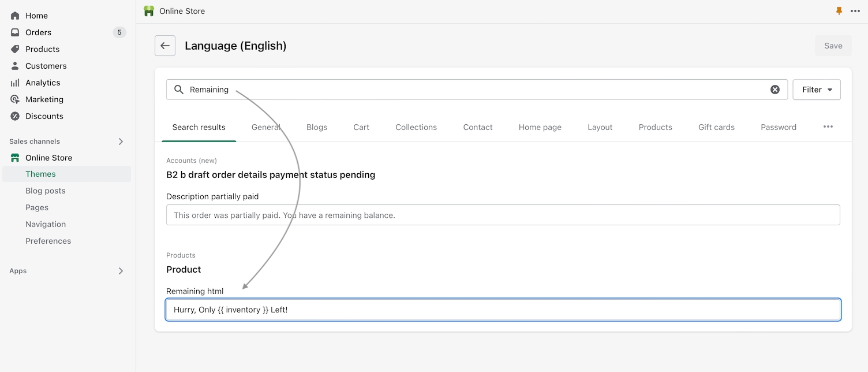Focus the Description partially paid field
Screen dimensions: 868x372
(503, 215)
